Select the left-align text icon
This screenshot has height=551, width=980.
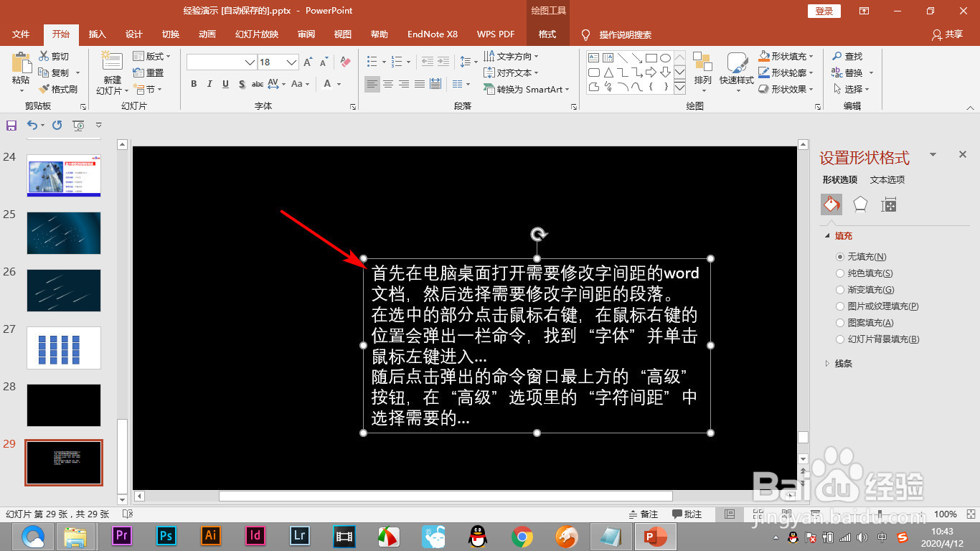pos(372,84)
